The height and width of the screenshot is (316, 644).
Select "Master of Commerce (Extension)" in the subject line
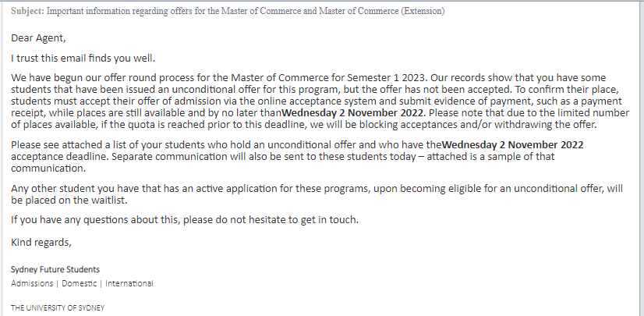(382, 11)
